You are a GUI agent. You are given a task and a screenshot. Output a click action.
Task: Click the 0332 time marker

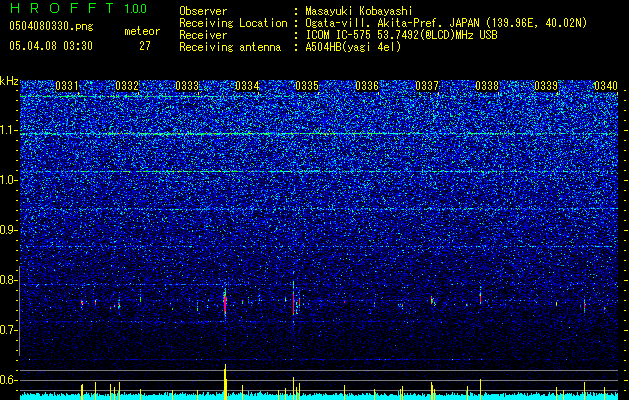click(127, 86)
